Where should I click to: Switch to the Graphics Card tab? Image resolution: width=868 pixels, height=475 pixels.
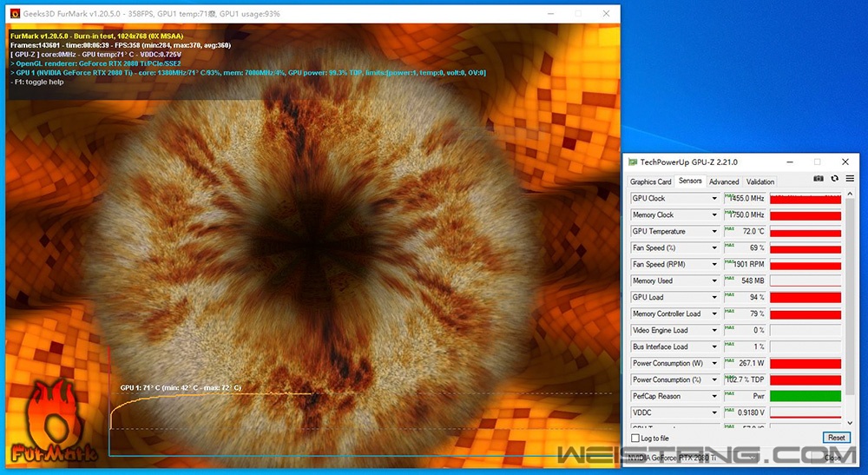650,181
